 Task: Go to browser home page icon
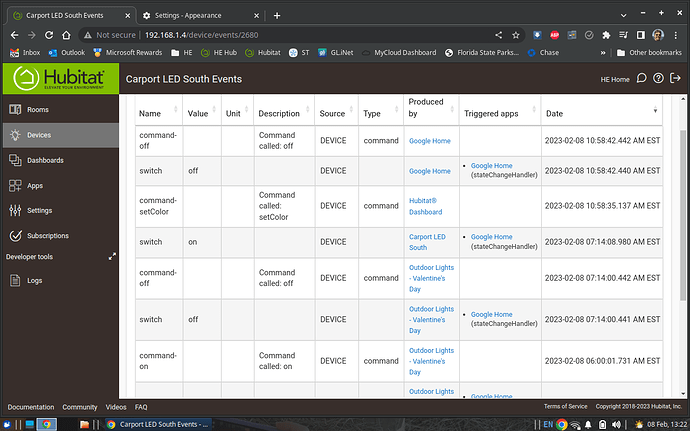(x=66, y=35)
